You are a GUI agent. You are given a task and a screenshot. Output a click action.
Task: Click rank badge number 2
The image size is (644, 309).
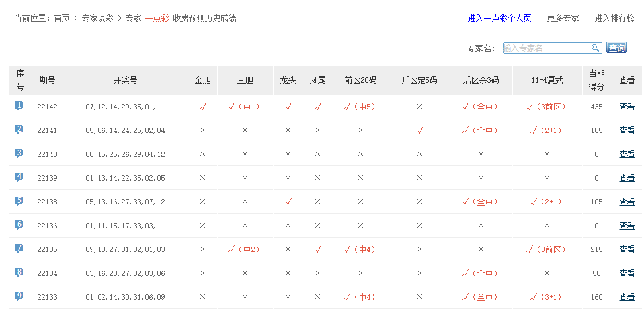click(x=19, y=130)
